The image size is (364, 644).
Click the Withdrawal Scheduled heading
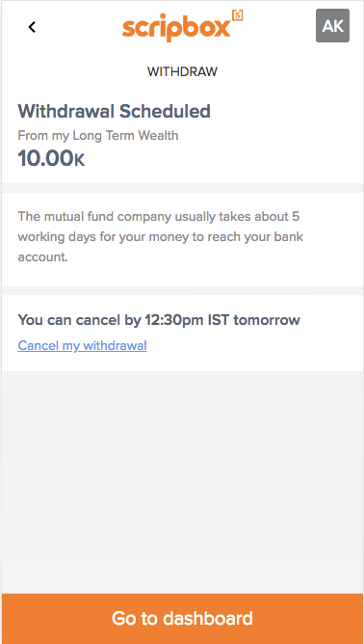pos(114,111)
